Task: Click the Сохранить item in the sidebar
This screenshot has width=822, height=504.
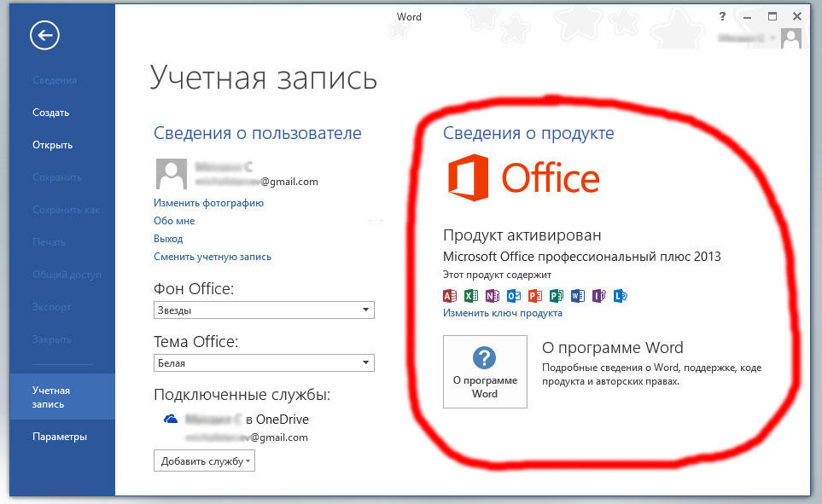Action: point(57,177)
